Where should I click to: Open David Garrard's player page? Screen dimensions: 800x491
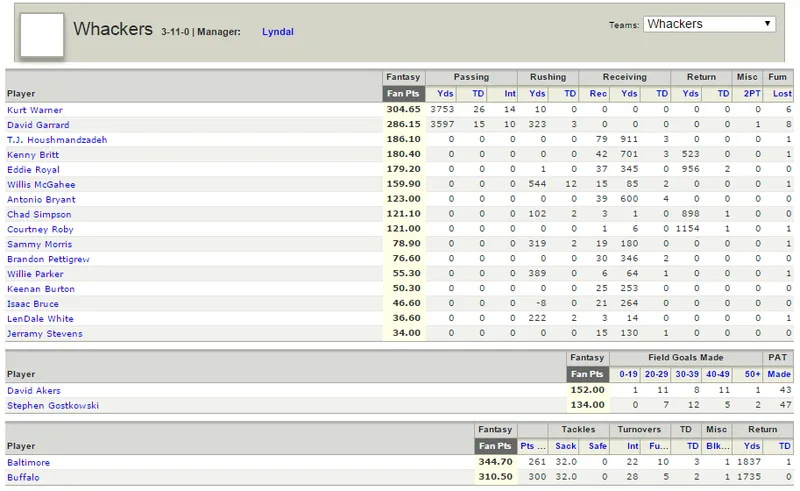coord(38,125)
